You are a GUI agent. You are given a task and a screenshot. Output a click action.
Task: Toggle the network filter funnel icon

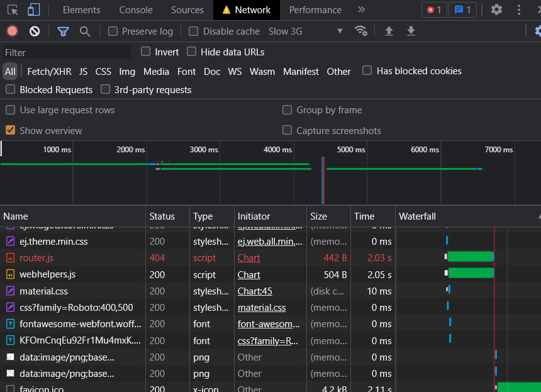[x=63, y=31]
